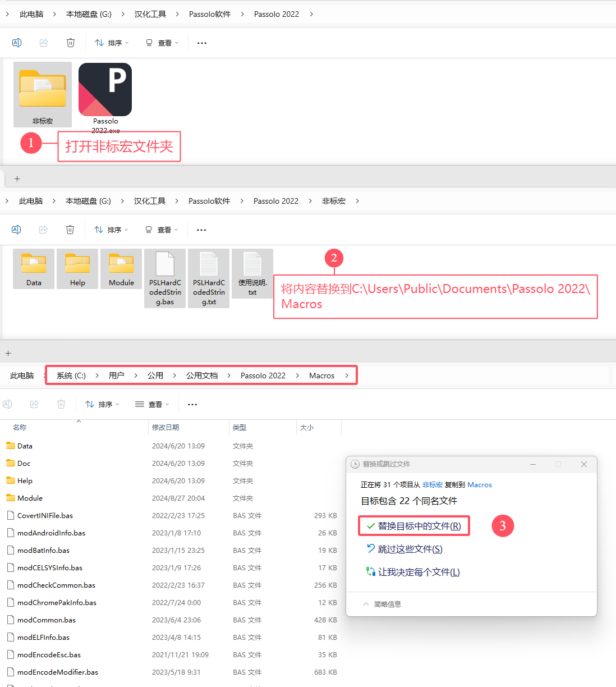Open 排序 dropdown in middle window
This screenshot has height=687, width=616.
pyautogui.click(x=111, y=230)
